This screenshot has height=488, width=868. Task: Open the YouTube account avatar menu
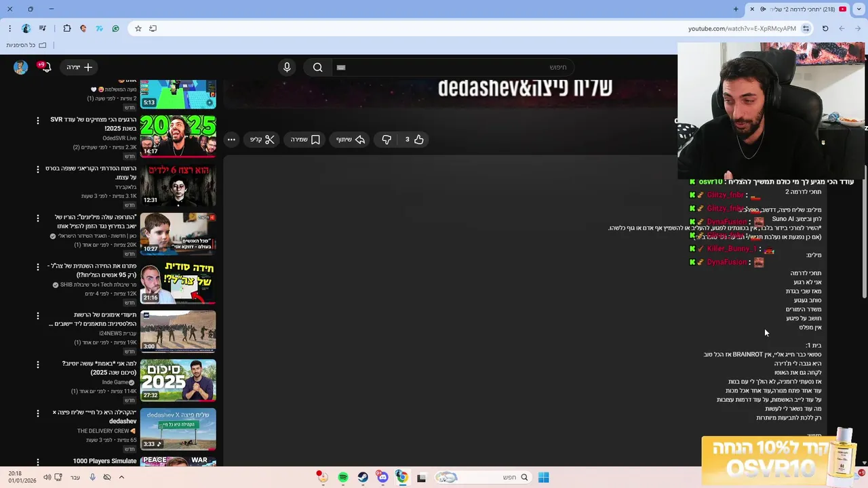pyautogui.click(x=20, y=67)
